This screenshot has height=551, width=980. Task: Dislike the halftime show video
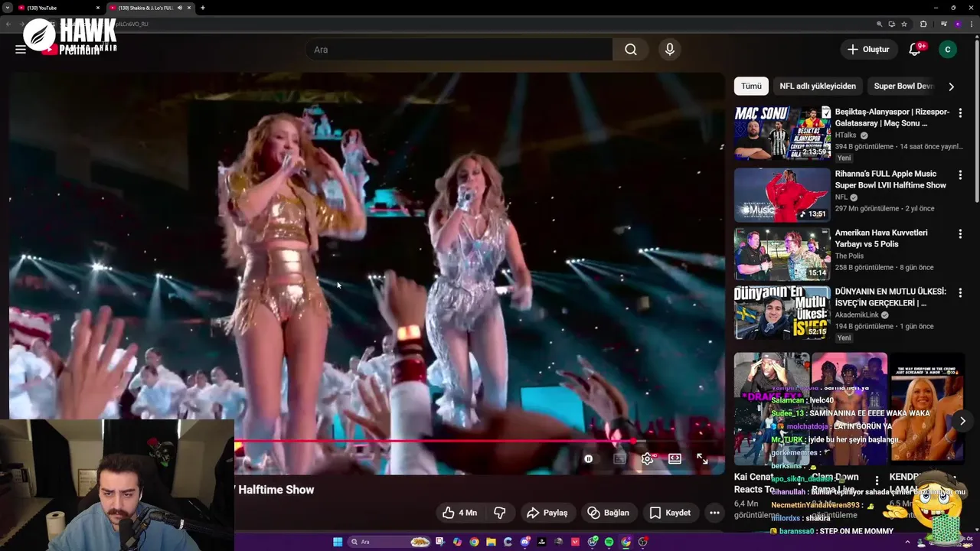499,513
